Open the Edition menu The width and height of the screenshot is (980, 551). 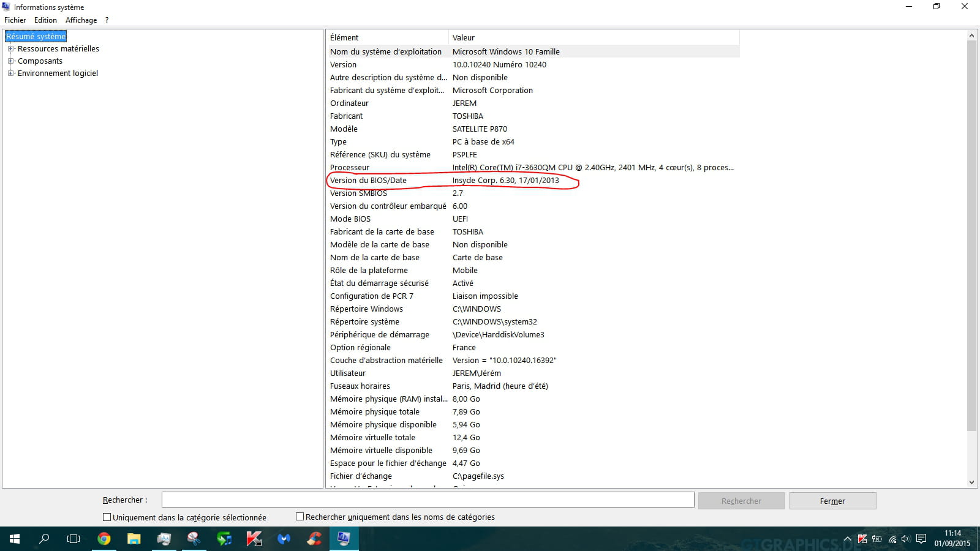(x=45, y=20)
